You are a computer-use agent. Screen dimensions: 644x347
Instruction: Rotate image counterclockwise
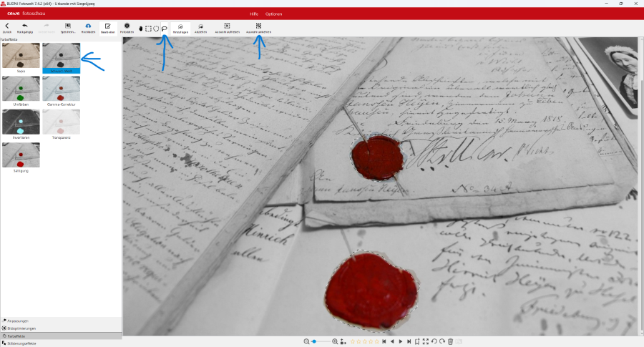coord(434,342)
